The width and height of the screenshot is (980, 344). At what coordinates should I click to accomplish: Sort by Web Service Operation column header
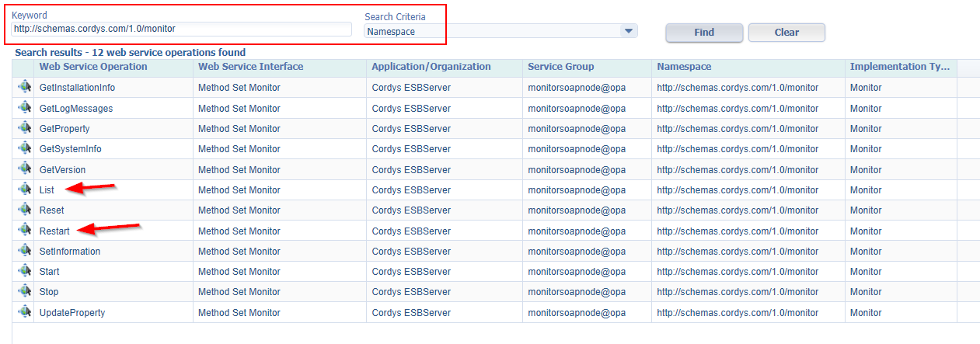click(x=93, y=67)
